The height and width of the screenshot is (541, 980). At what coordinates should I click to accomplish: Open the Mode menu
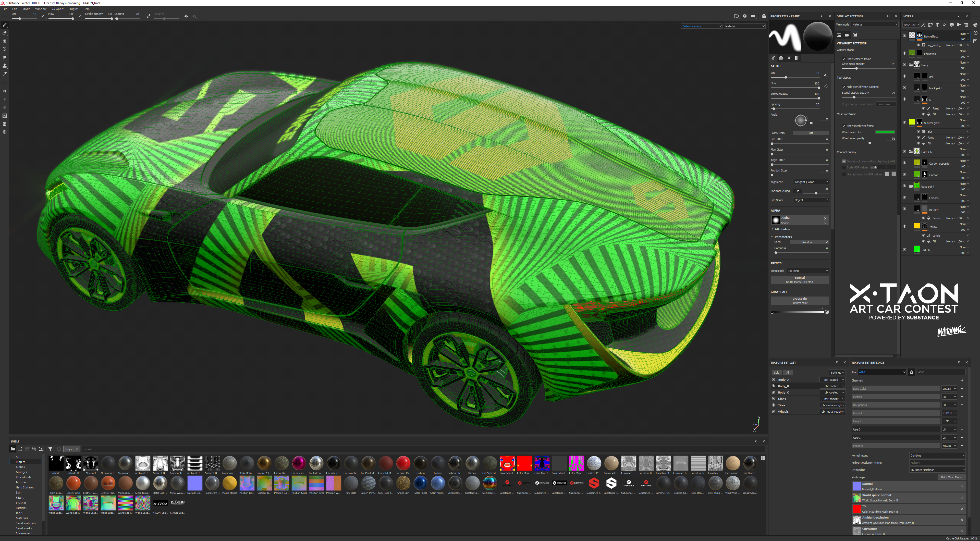pos(26,9)
